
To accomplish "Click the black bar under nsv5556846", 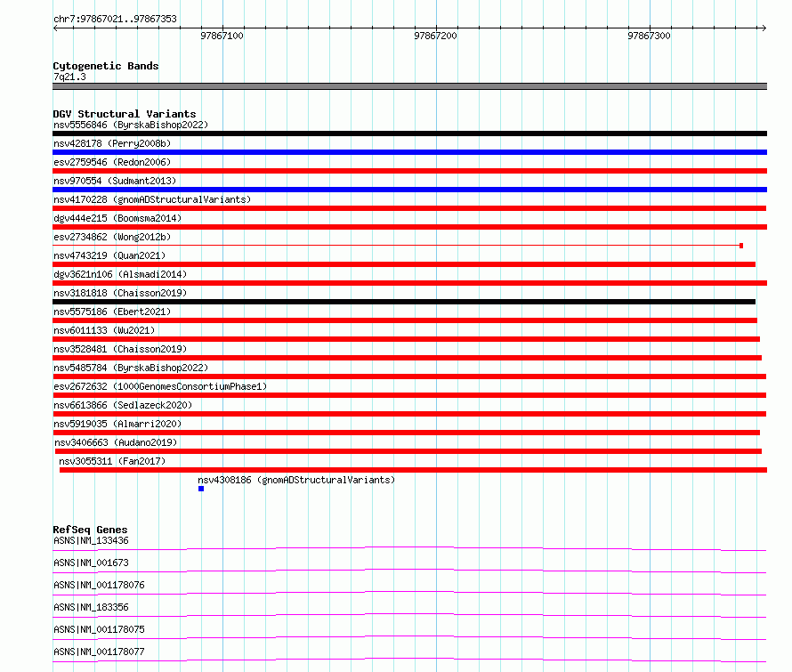I will (409, 134).
